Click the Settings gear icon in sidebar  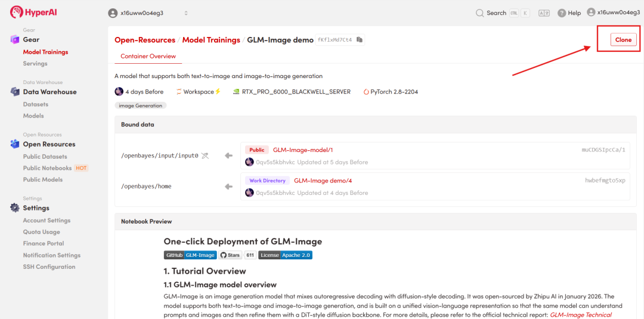[15, 208]
